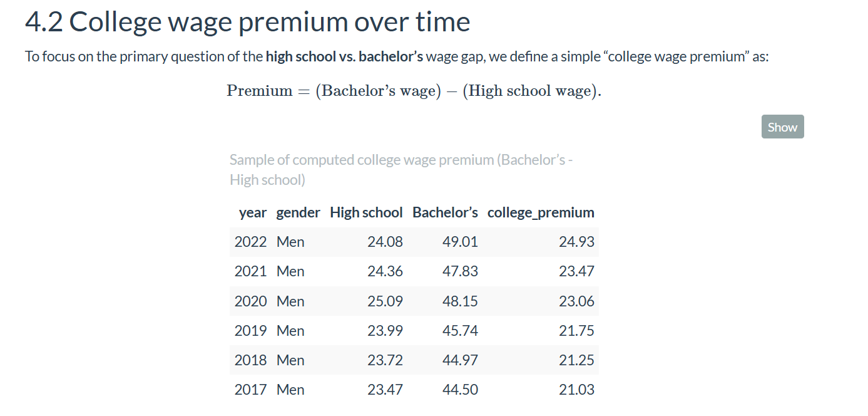The height and width of the screenshot is (416, 868).
Task: Select the "High school" column header
Action: (366, 212)
